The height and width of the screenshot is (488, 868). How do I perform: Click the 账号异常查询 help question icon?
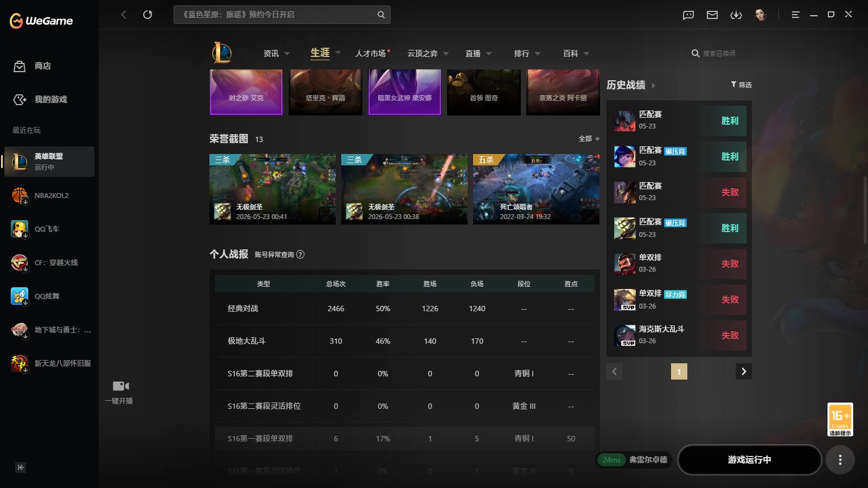301,254
